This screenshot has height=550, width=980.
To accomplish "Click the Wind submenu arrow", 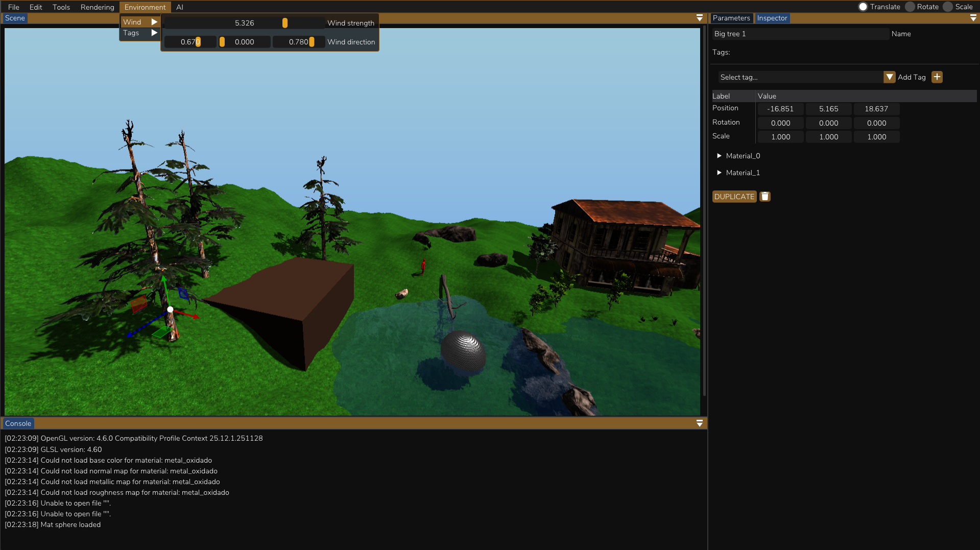I will click(154, 22).
